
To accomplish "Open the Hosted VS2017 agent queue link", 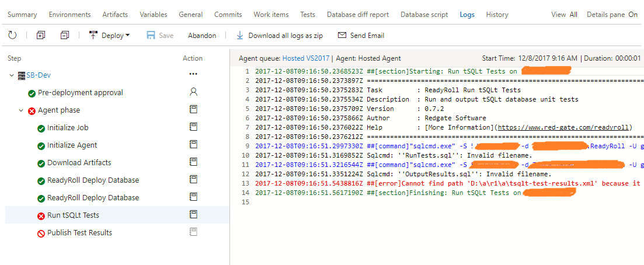I will 306,58.
